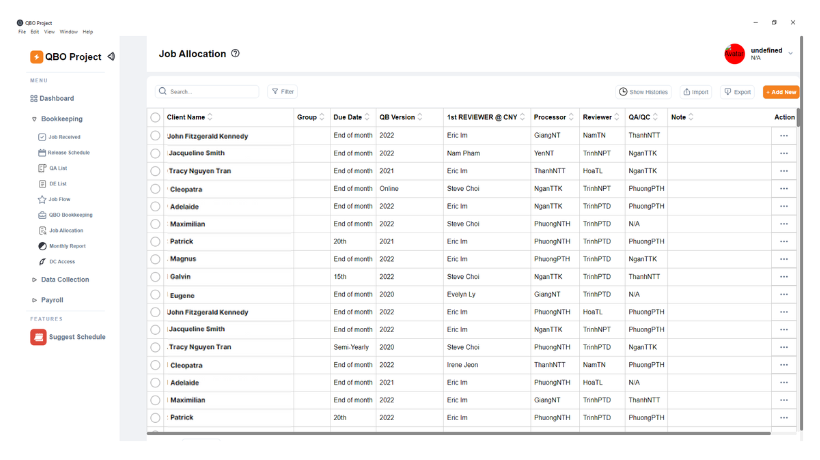Viewport: 820px width, 460px height.
Task: Click the help icon beside Job Allocation title
Action: pos(235,54)
